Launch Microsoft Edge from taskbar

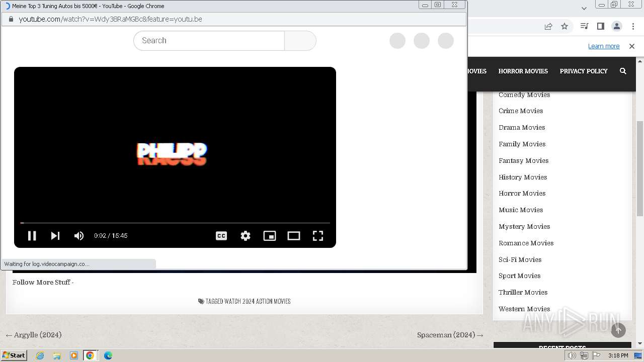coord(108,355)
